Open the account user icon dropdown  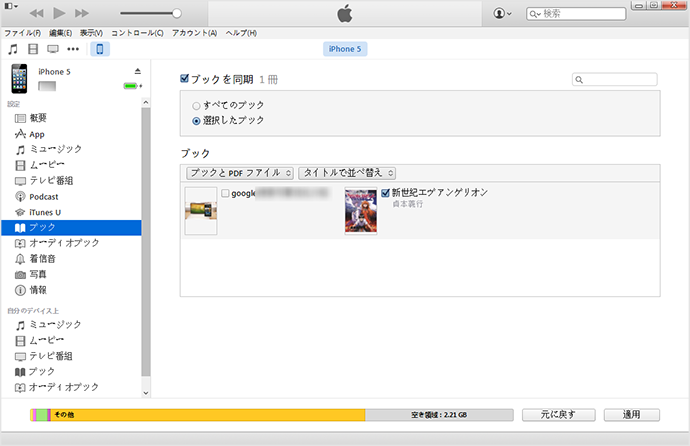tap(503, 14)
